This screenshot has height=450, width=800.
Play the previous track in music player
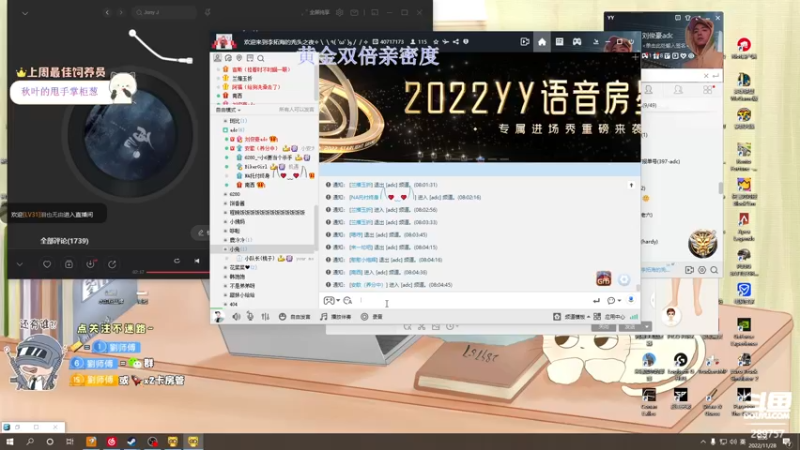197,261
